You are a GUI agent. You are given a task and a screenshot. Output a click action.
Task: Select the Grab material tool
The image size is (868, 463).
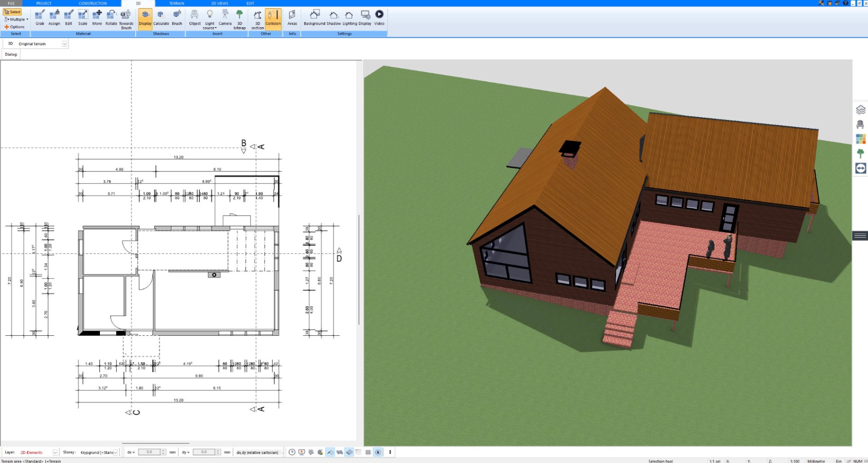pyautogui.click(x=40, y=18)
